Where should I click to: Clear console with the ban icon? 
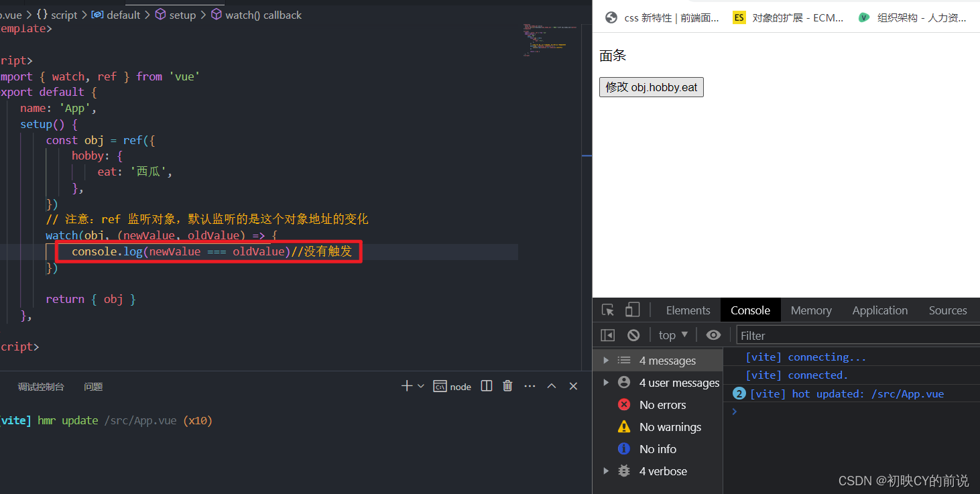point(633,335)
